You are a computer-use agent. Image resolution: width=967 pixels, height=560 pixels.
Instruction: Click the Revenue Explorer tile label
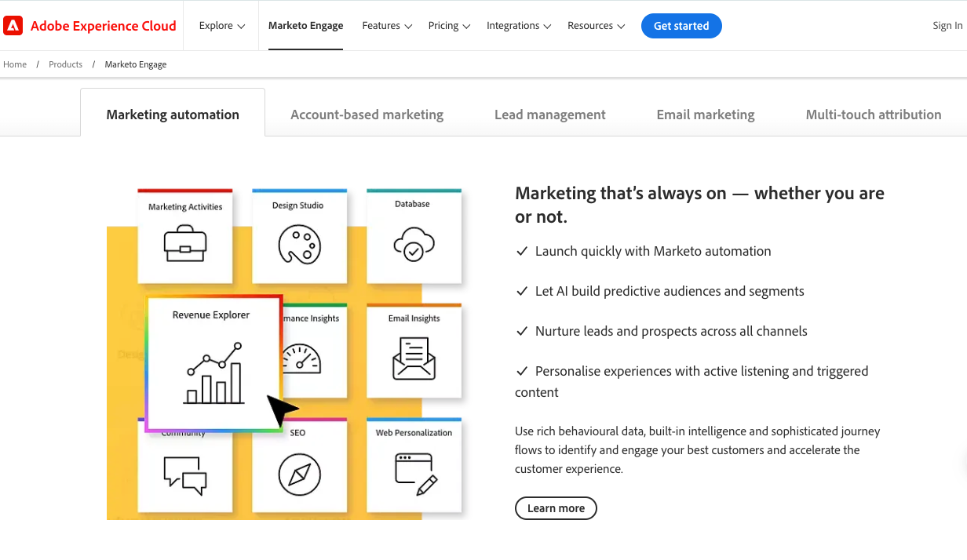[211, 315]
